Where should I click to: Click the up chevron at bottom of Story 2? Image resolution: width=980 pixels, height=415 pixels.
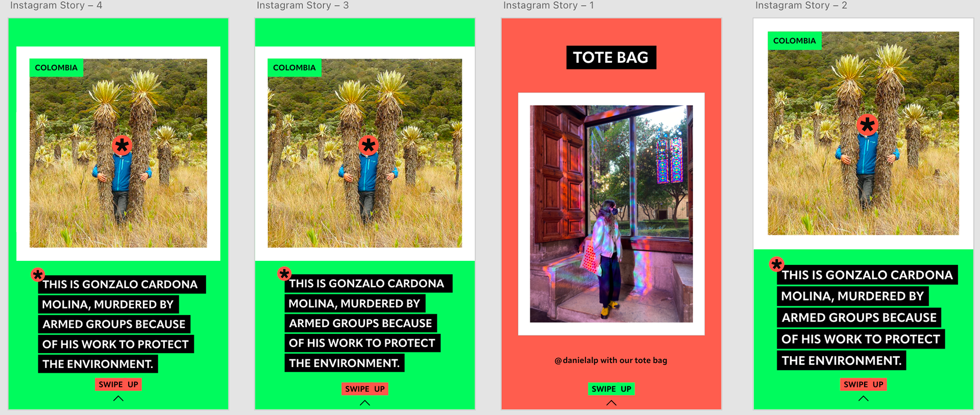click(x=864, y=399)
